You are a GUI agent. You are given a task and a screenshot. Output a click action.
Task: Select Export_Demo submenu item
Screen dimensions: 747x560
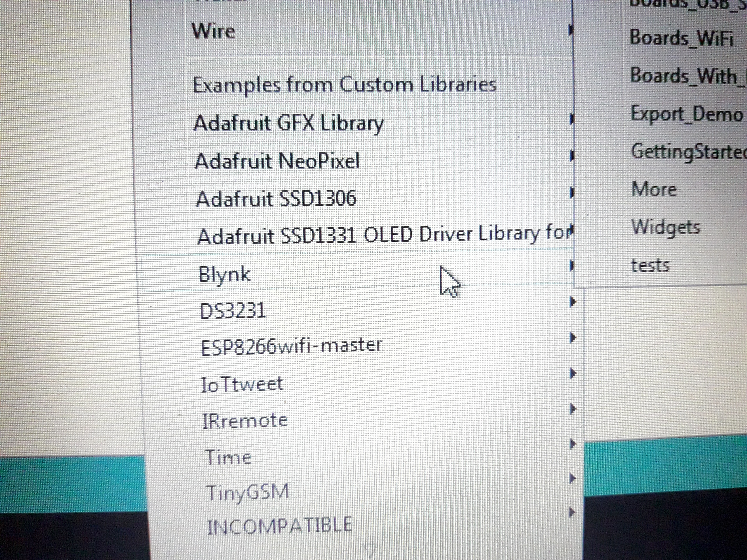coord(687,114)
